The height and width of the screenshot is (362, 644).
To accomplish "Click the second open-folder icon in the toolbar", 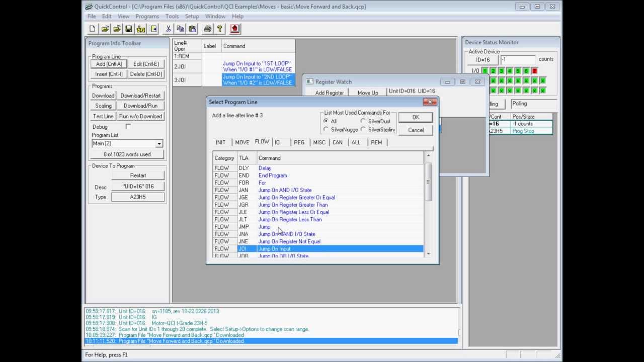I will click(x=117, y=29).
